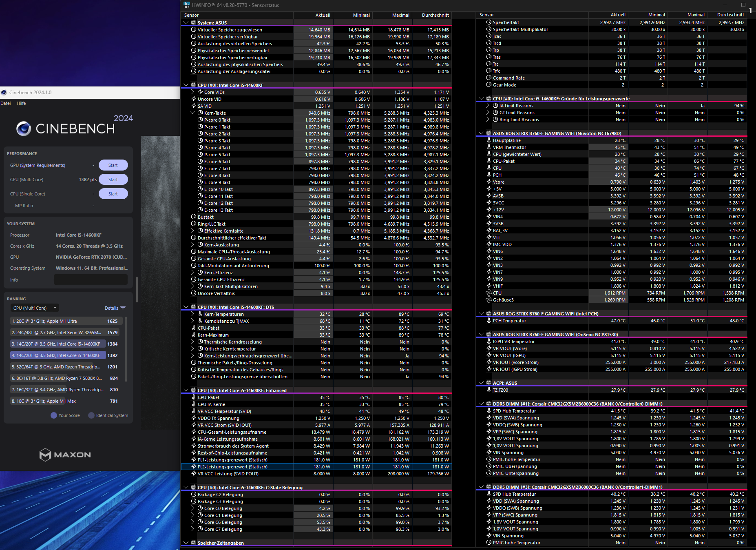
Task: Click the Details button in Ranking
Action: (x=115, y=308)
